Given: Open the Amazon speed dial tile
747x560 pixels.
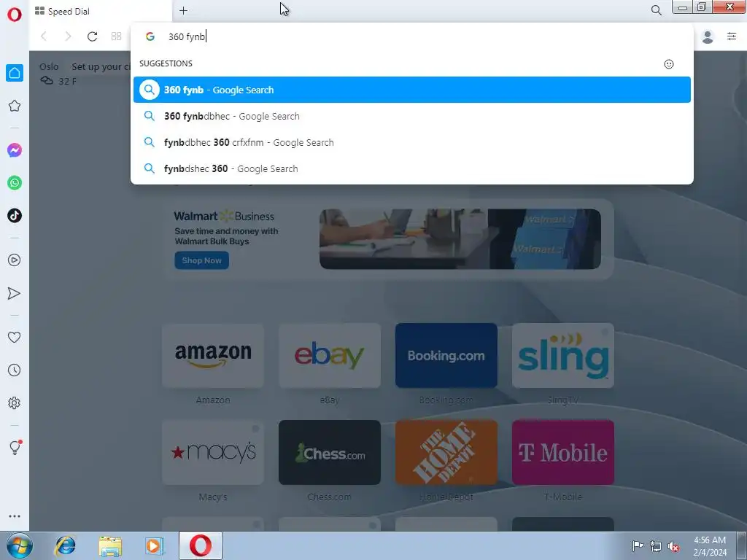Looking at the screenshot, I should click(212, 355).
